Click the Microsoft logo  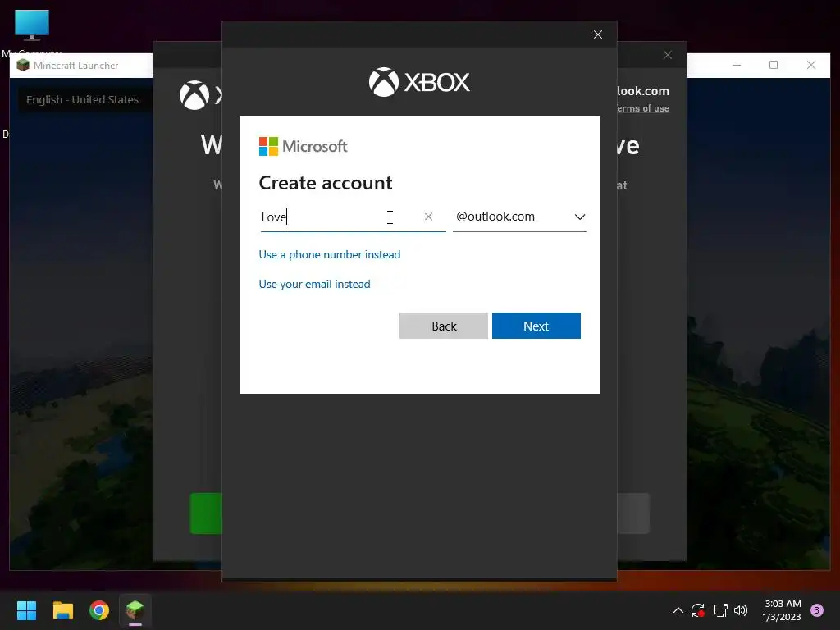304,146
